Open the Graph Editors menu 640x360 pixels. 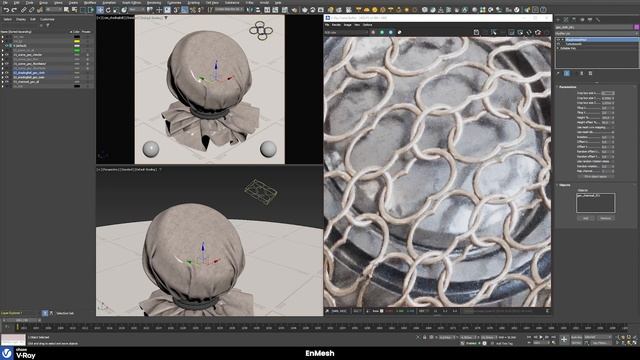pyautogui.click(x=131, y=2)
